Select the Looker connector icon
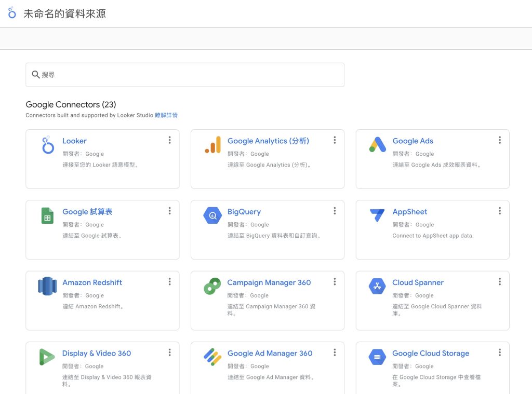Screen dimensions: 532x394 (47, 145)
